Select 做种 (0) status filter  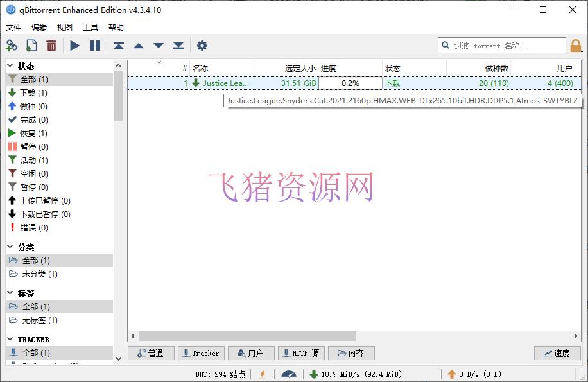(60, 106)
